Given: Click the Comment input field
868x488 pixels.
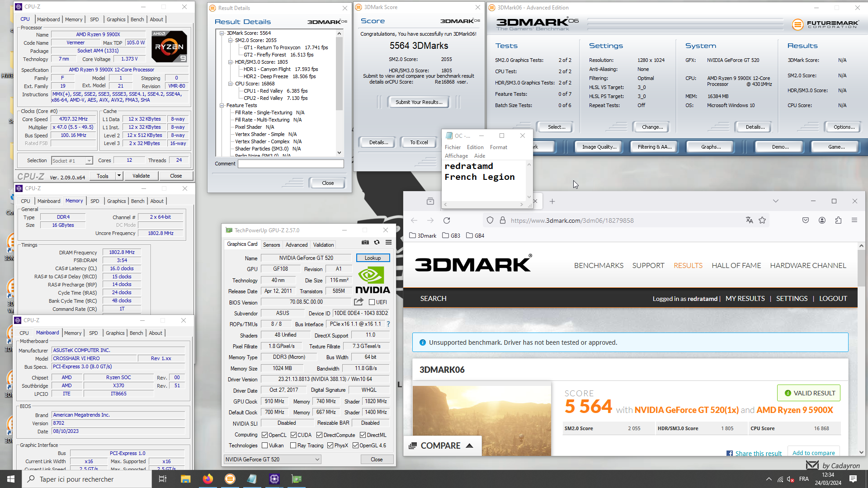Looking at the screenshot, I should point(291,164).
